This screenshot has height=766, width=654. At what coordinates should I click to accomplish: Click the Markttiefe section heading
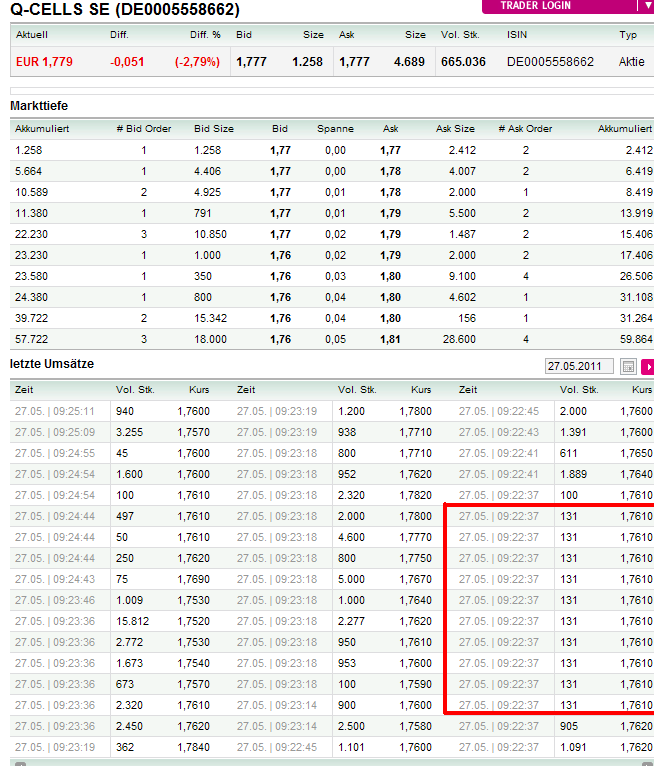39,106
